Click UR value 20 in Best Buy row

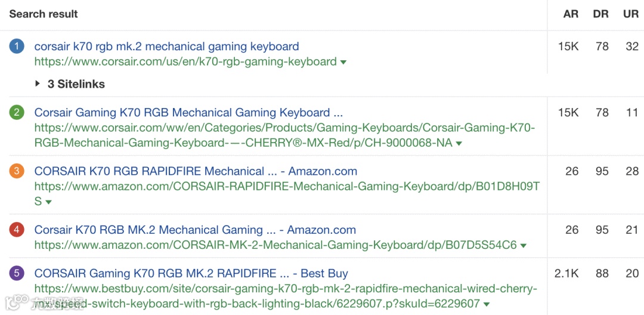pos(632,273)
